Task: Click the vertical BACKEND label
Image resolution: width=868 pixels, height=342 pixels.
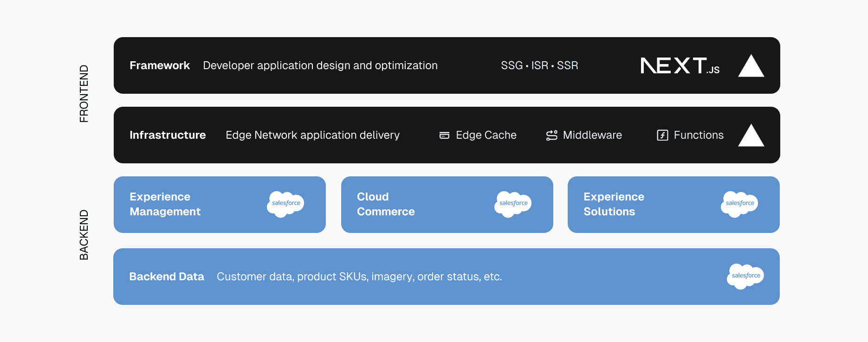Action: 84,235
